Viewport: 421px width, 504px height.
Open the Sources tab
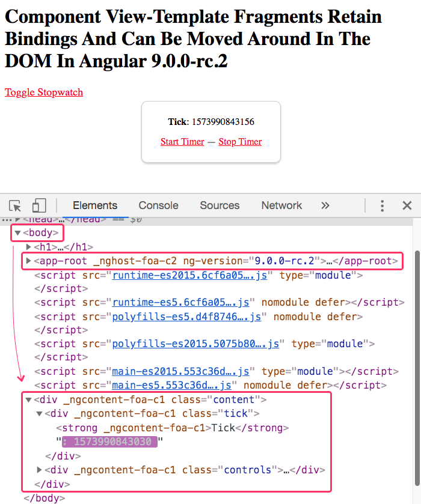[220, 205]
